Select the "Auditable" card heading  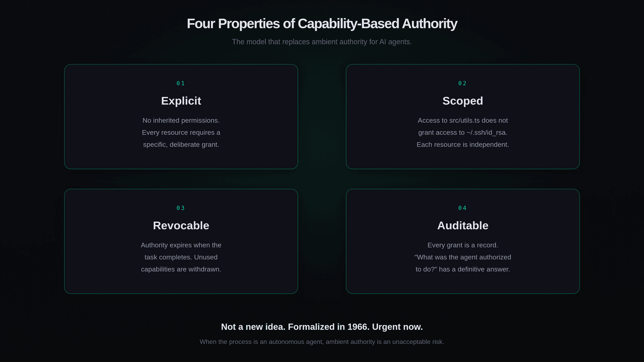[x=462, y=226]
